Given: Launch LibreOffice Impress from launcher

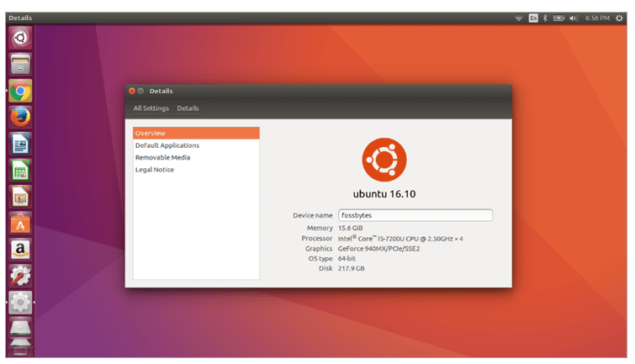Looking at the screenshot, I should click(x=20, y=197).
